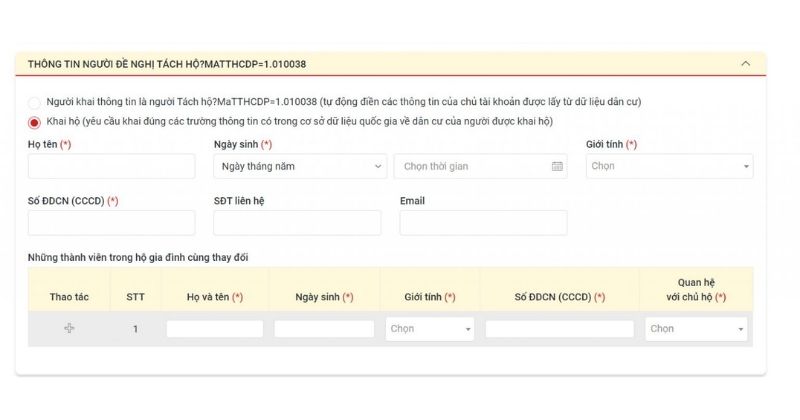800x420 pixels.
Task: Click 'Họ và tên' field in member row
Action: click(215, 328)
